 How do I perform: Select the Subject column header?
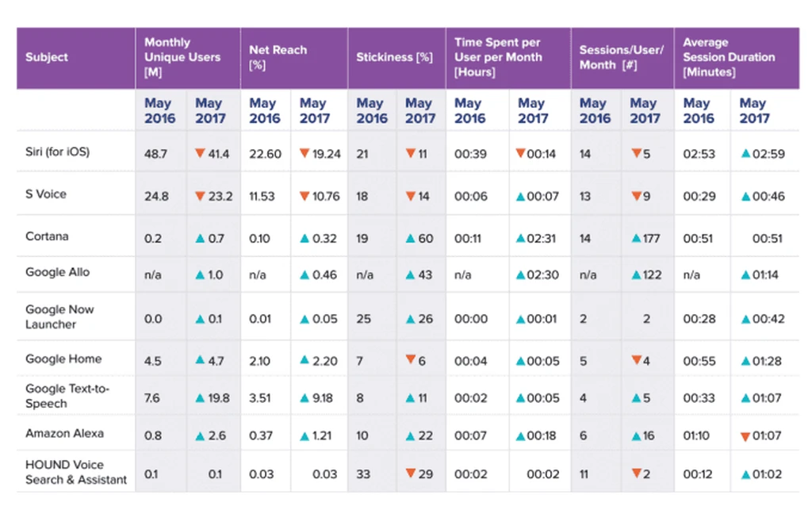pyautogui.click(x=76, y=58)
